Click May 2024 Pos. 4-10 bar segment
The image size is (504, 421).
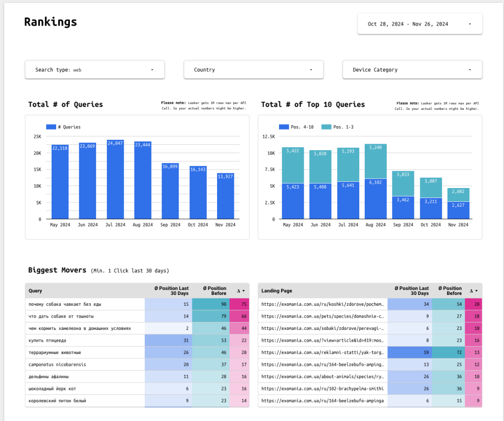tap(293, 202)
